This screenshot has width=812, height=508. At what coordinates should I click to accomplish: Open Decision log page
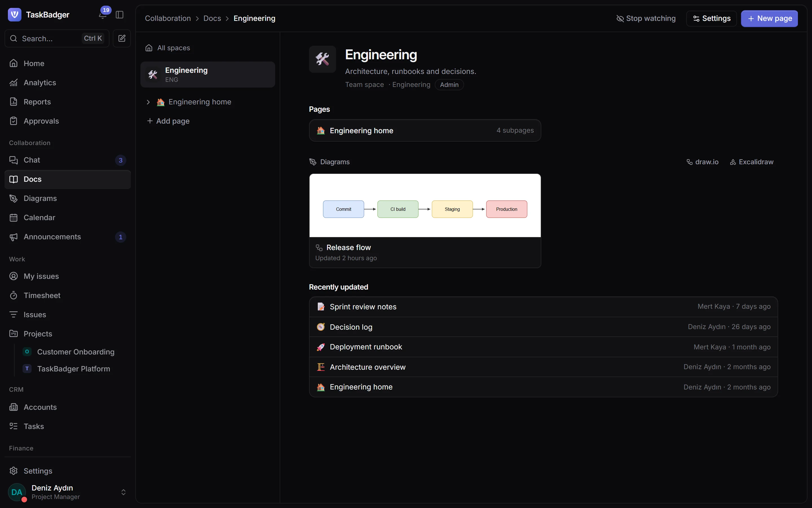click(x=543, y=327)
